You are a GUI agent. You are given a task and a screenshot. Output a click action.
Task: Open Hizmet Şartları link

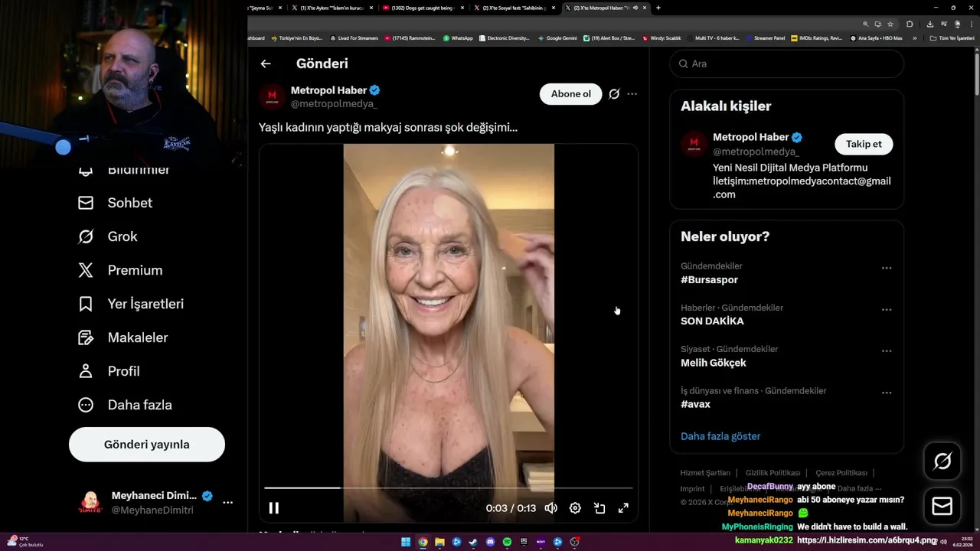pyautogui.click(x=705, y=473)
